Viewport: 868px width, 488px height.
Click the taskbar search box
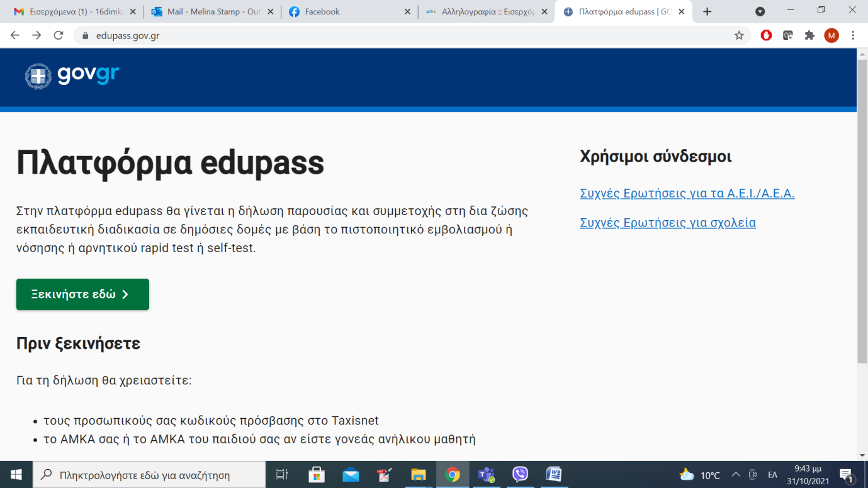point(149,475)
